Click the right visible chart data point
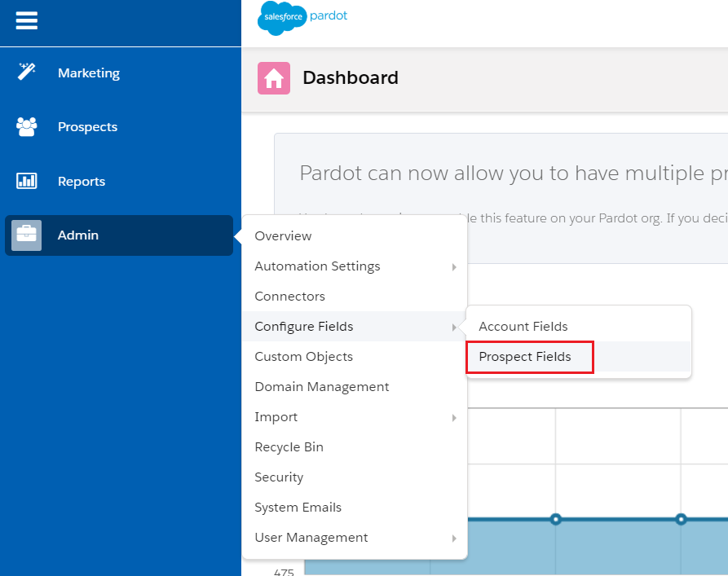This screenshot has width=728, height=576. tap(681, 519)
